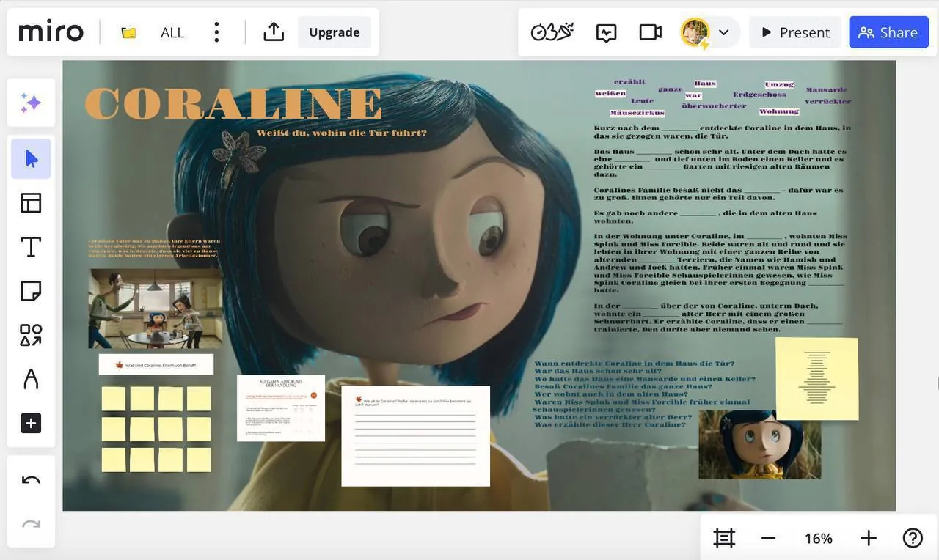Screen dimensions: 939x560
Task: Open the Shapes tool
Action: 31,335
